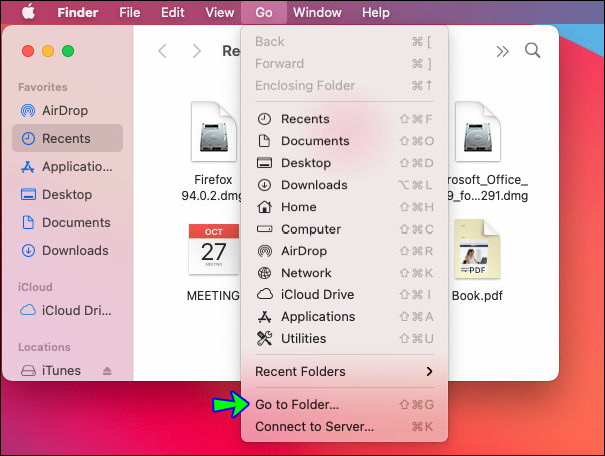Click the Downloads sidebar icon
The height and width of the screenshot is (456, 605).
coord(28,250)
